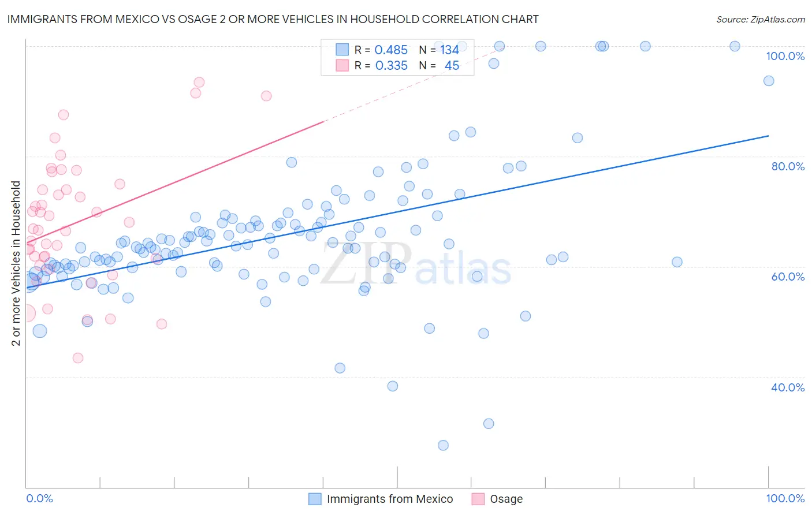The height and width of the screenshot is (515, 812).
Task: Click the R = 0.485 correlation value
Action: [381, 50]
